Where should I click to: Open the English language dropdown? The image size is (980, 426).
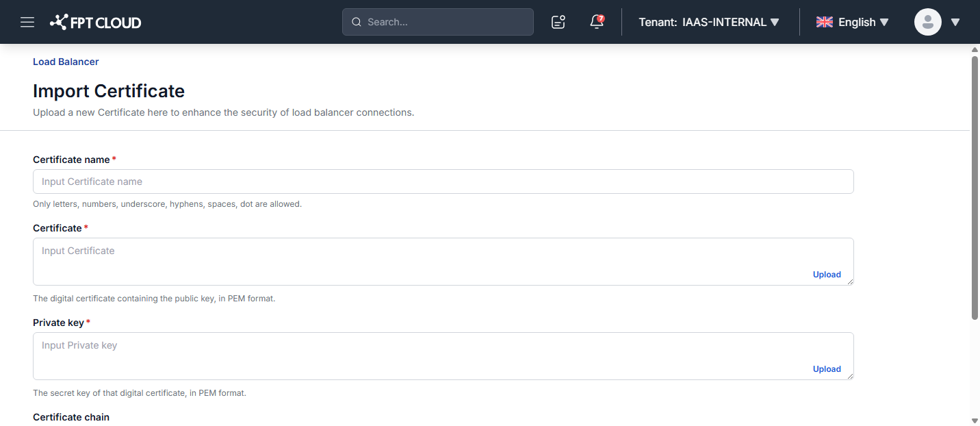tap(853, 22)
